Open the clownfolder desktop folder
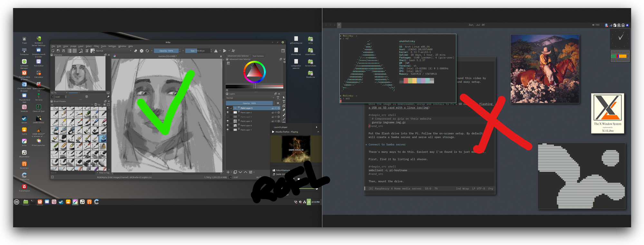644x245 pixels. coord(311,51)
